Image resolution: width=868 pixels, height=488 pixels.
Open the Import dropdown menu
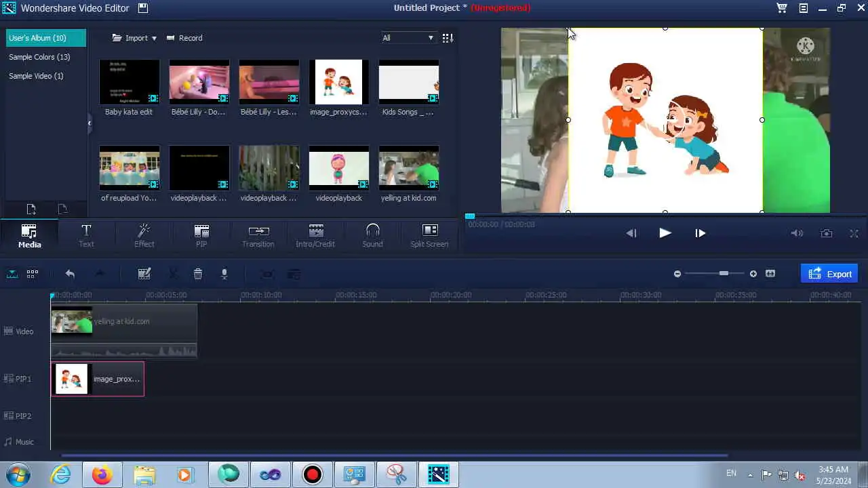[134, 38]
